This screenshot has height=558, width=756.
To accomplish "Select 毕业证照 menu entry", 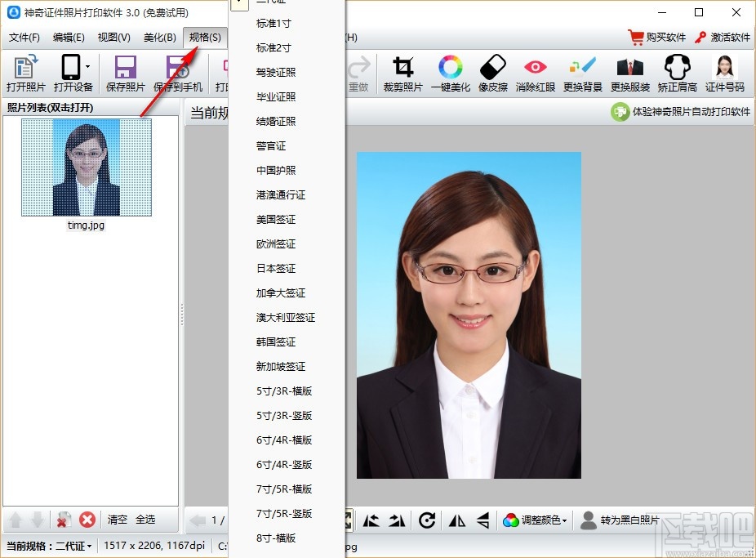I will pyautogui.click(x=287, y=97).
